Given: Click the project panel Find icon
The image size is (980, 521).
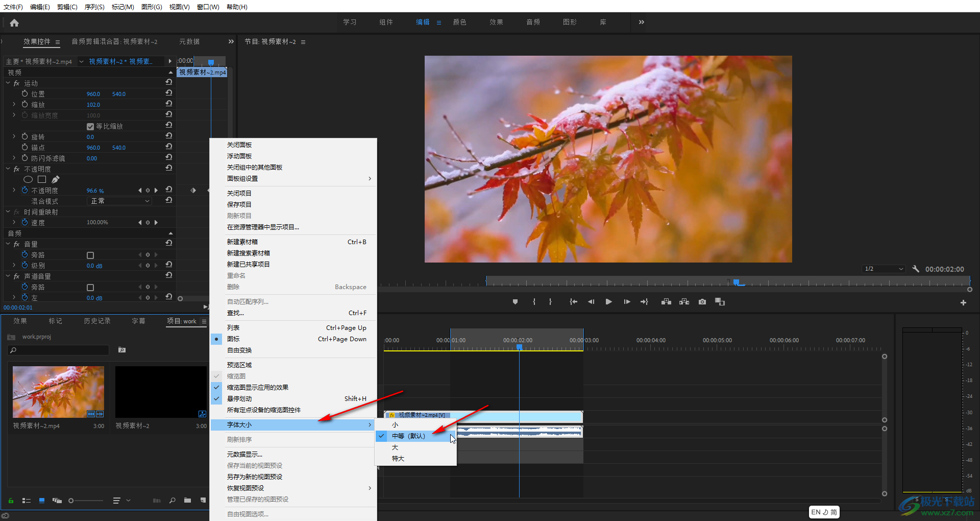Looking at the screenshot, I should (x=173, y=501).
